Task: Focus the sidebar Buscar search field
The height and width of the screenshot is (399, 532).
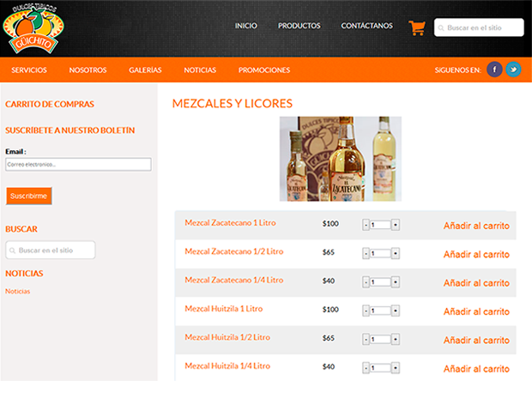Action: 51,250
